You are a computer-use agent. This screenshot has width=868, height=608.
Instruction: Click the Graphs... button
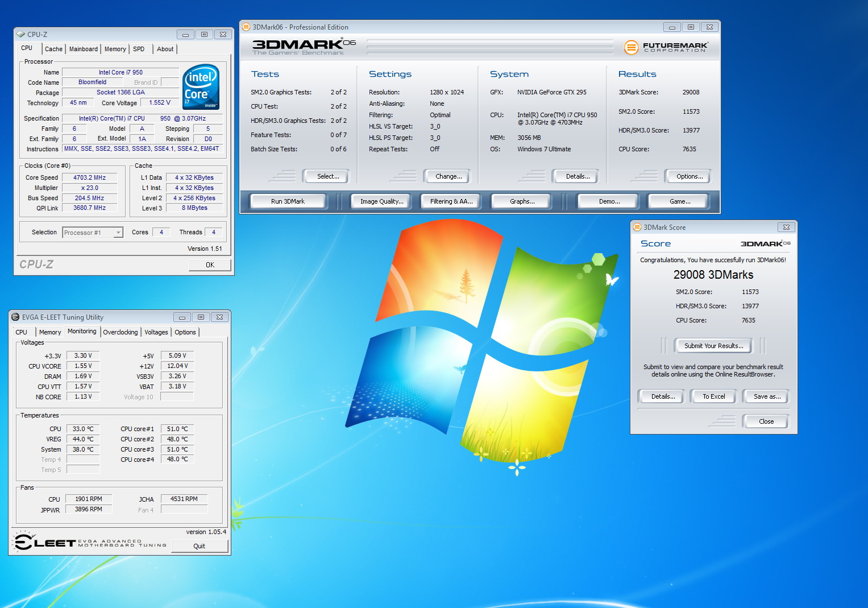[522, 201]
